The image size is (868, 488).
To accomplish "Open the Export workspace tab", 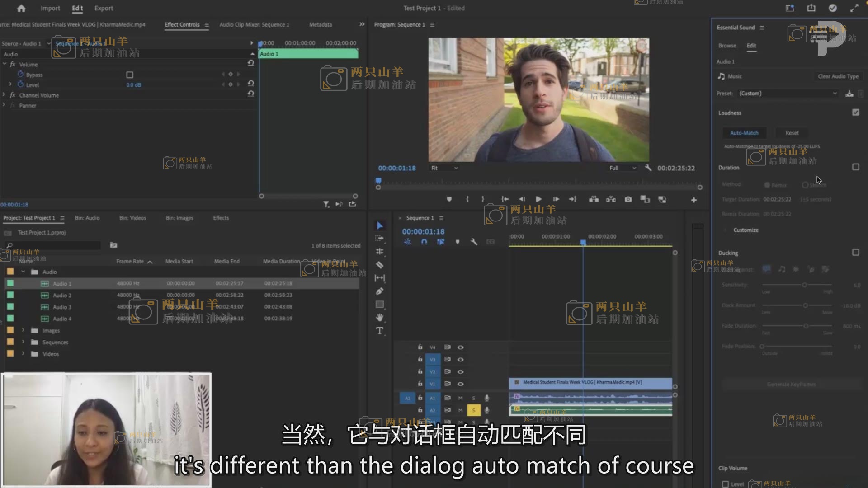I will 104,8.
